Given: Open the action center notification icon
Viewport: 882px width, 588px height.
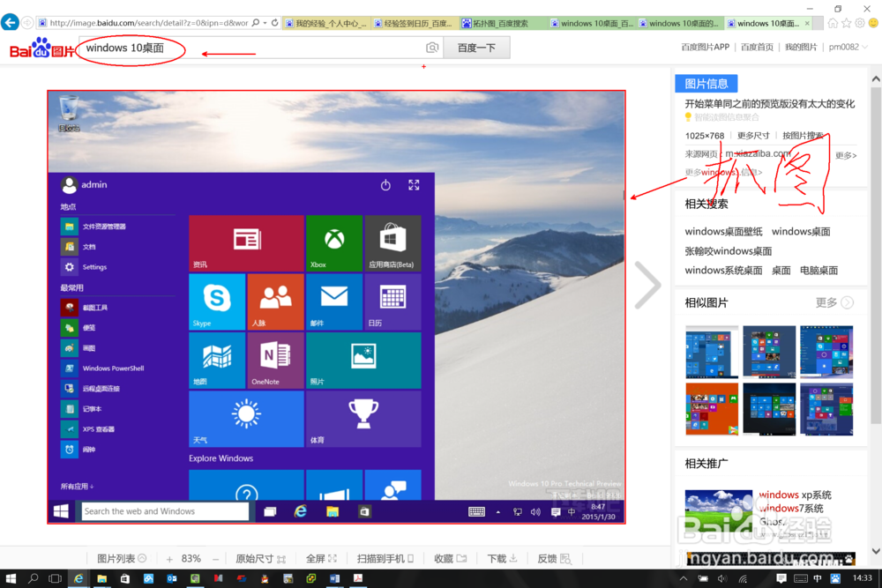Looking at the screenshot, I should pyautogui.click(x=781, y=578).
